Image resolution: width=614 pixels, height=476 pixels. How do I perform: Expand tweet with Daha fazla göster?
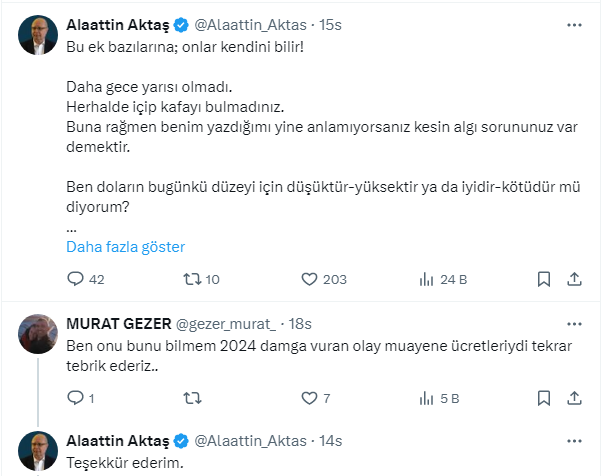(x=126, y=247)
